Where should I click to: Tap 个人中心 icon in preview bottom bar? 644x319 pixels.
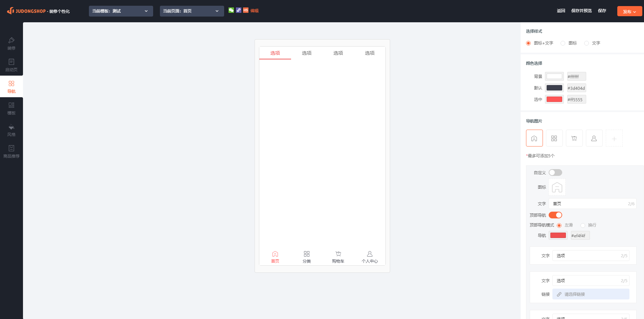click(370, 254)
